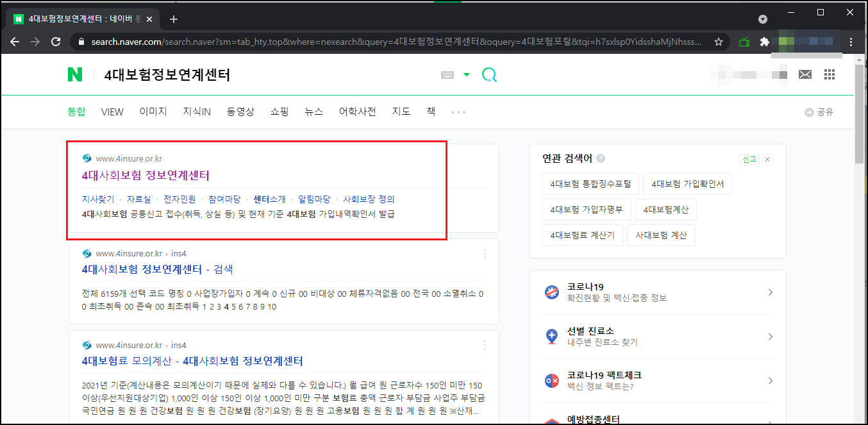Select related search 사대보험 계산

pos(661,235)
